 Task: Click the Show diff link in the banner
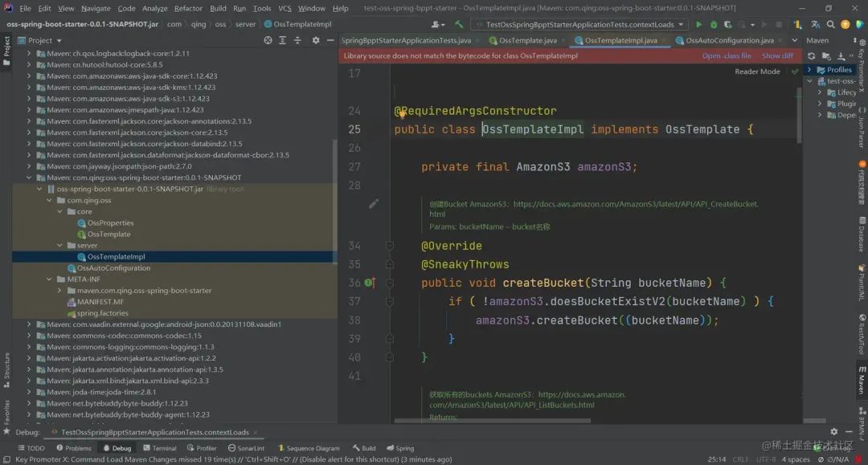[777, 56]
